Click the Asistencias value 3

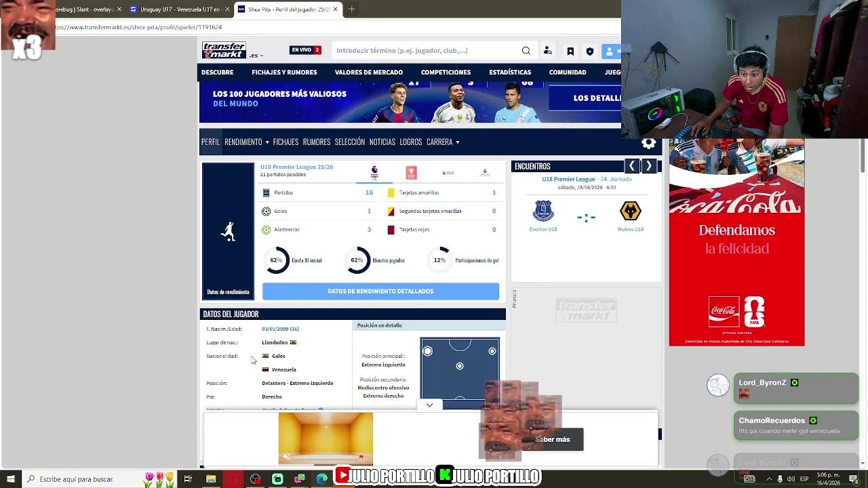coord(369,230)
